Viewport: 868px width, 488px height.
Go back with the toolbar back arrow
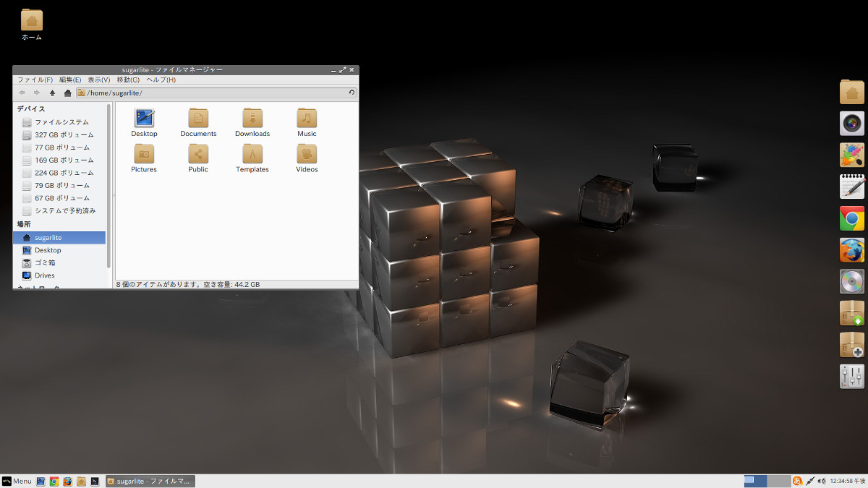(x=22, y=93)
